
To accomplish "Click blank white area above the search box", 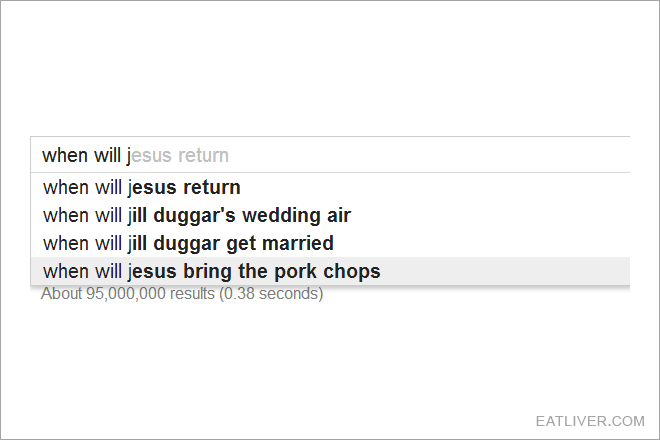I will click(x=330, y=67).
